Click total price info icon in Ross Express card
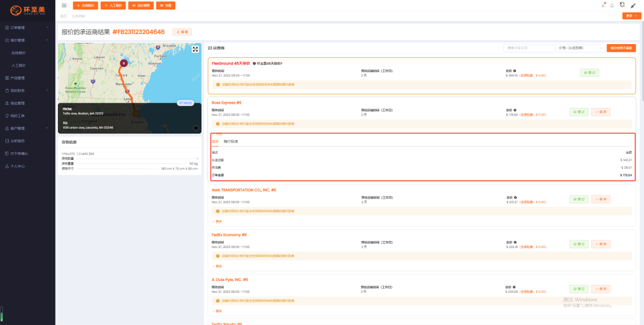 tap(515, 110)
